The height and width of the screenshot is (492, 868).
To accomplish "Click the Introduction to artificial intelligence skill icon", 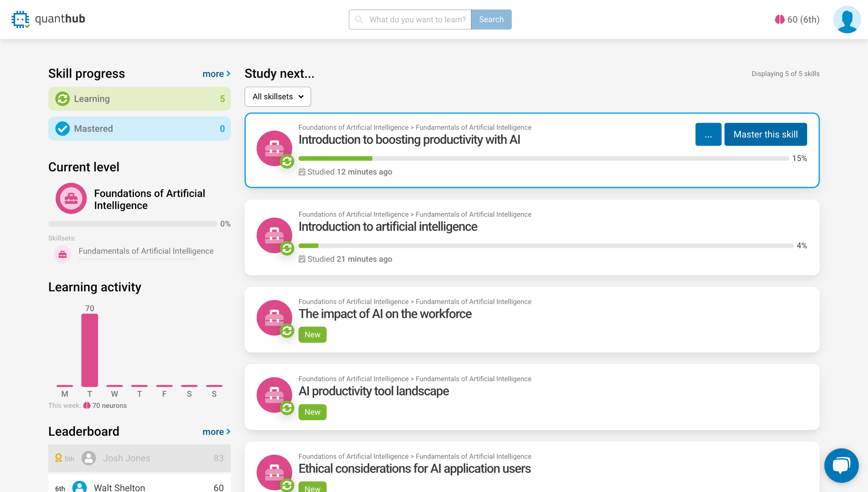I will (x=274, y=235).
